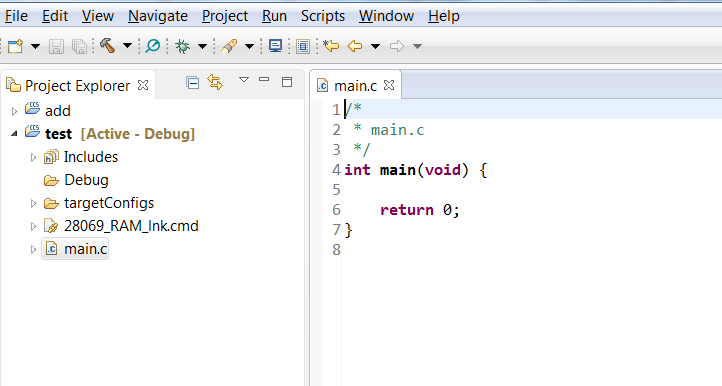Image resolution: width=722 pixels, height=386 pixels.
Task: Switch to the main.c editor tab
Action: point(355,86)
